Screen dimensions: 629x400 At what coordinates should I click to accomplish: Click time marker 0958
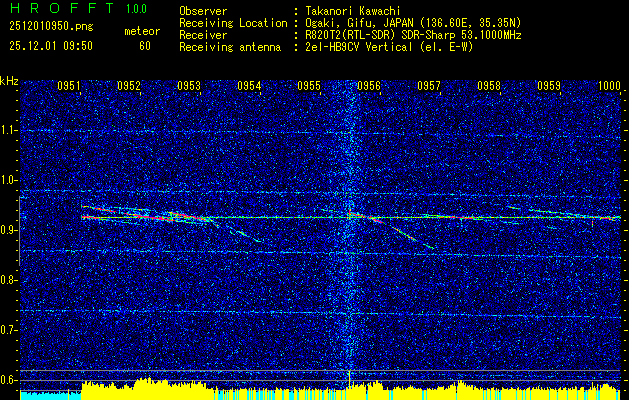(x=489, y=86)
